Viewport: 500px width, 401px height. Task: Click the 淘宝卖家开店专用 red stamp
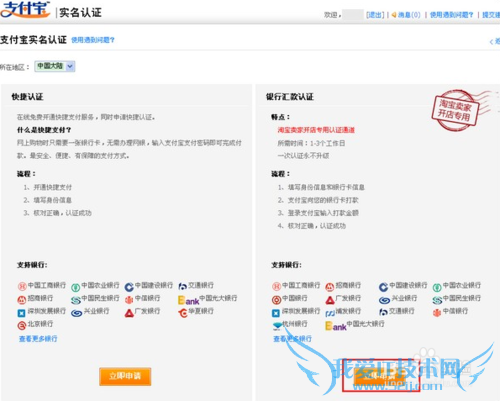tap(456, 110)
